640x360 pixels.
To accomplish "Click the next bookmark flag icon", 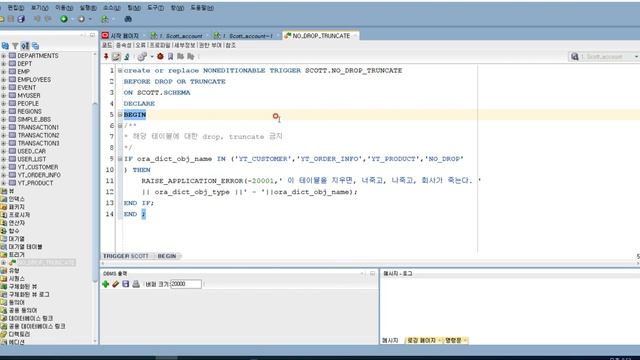I will [191, 56].
